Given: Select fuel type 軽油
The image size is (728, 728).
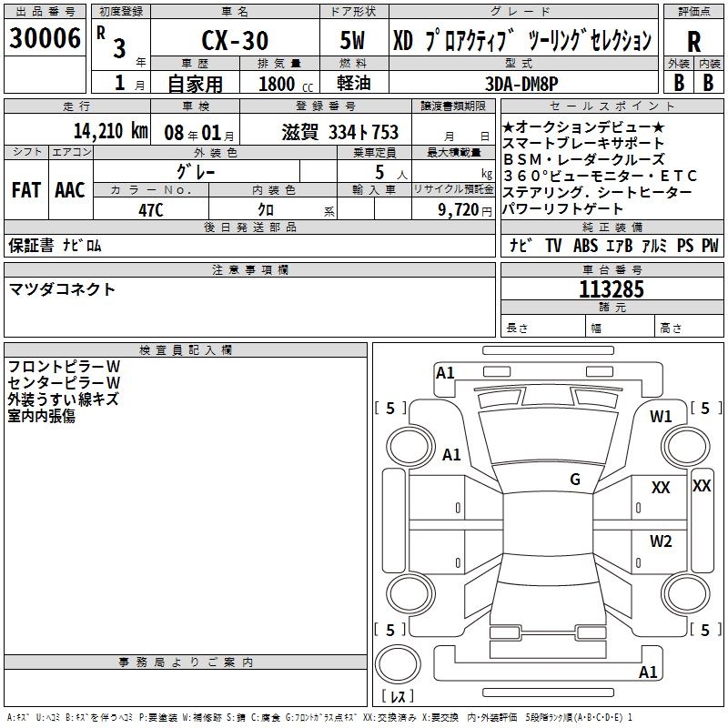Looking at the screenshot, I should click(354, 84).
